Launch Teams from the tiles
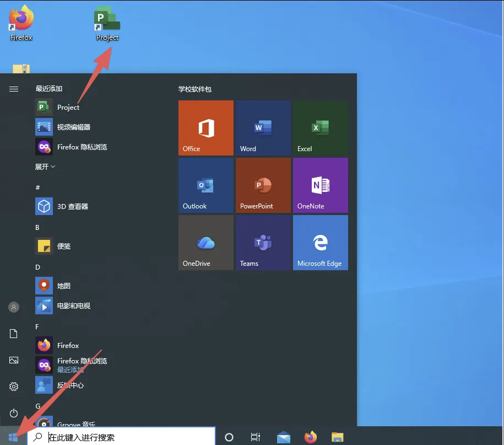Image resolution: width=504 pixels, height=445 pixels. [263, 242]
